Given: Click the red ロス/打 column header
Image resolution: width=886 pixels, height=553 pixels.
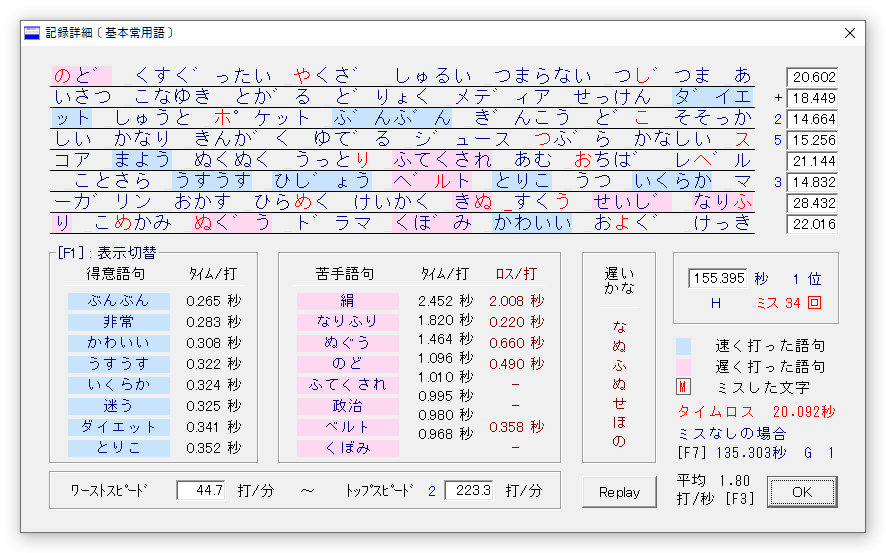Looking at the screenshot, I should point(516,274).
